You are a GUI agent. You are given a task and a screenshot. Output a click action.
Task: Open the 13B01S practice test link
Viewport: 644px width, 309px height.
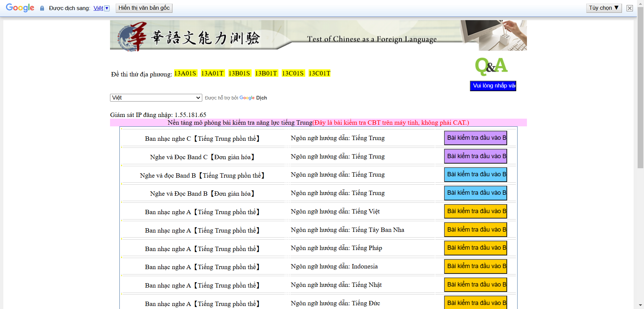point(239,73)
